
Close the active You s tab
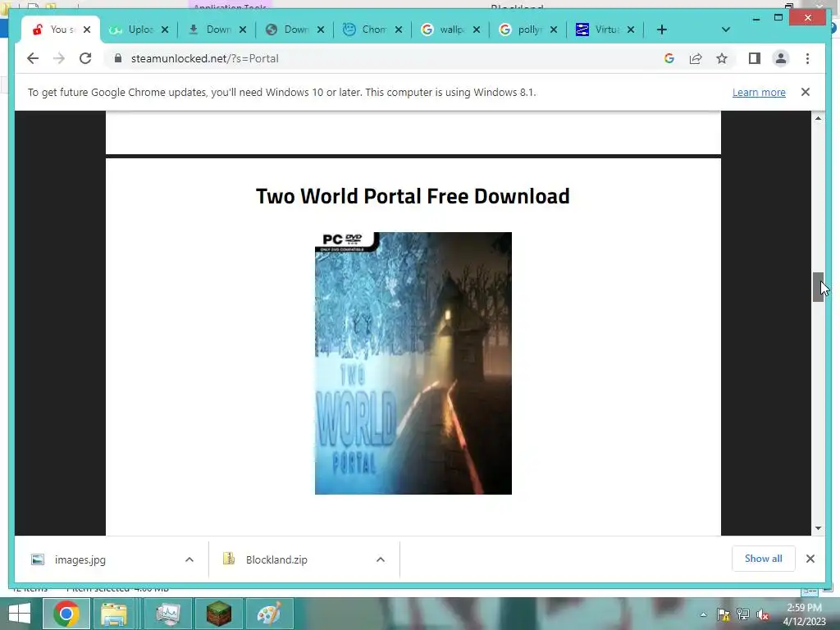[87, 30]
